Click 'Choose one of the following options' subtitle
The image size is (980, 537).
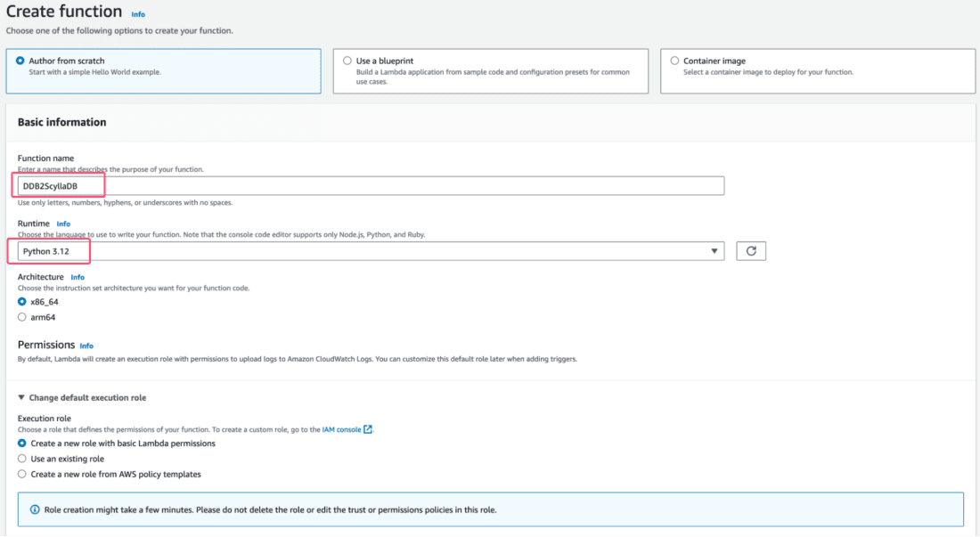[119, 30]
